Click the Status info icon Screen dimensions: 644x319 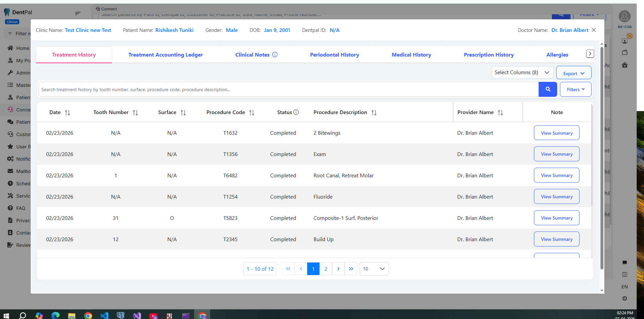[296, 112]
